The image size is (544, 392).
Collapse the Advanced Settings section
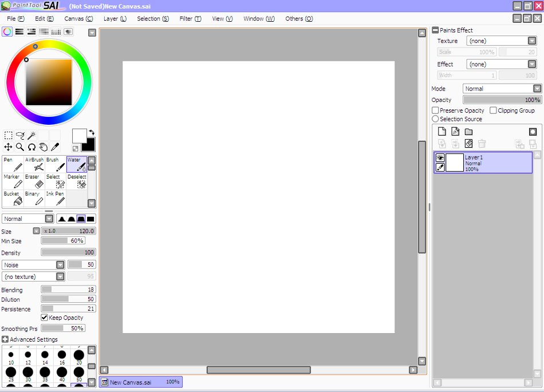click(5, 339)
